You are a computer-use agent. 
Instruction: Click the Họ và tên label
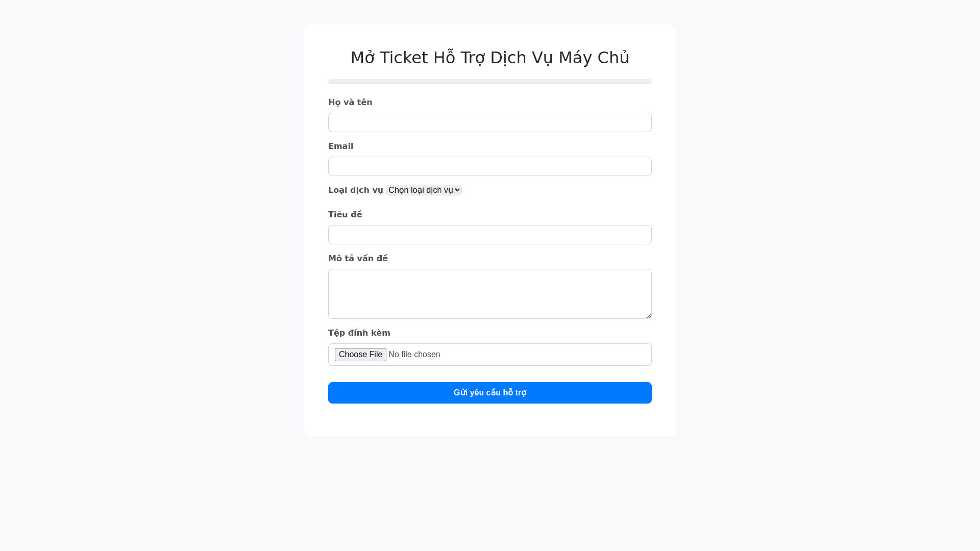tap(350, 103)
